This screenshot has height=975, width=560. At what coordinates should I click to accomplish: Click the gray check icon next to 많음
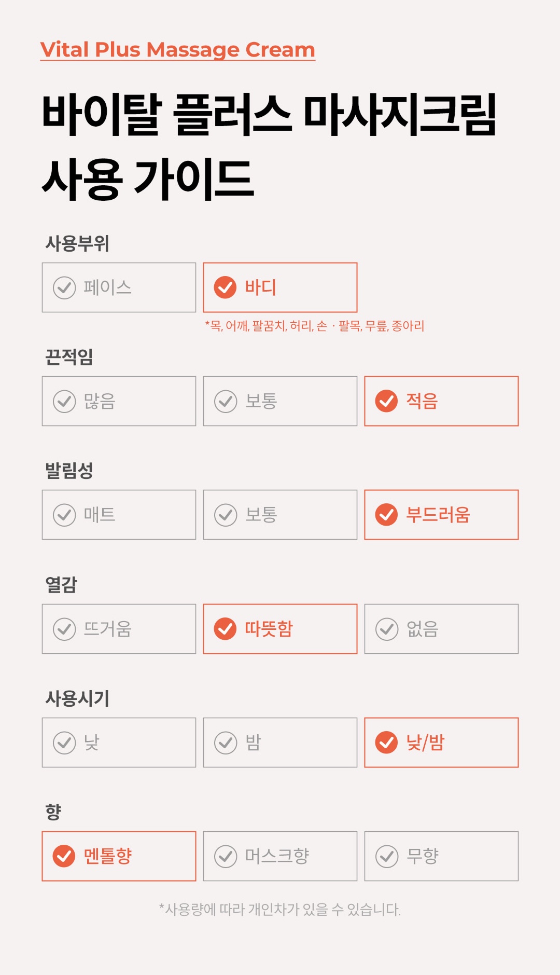pyautogui.click(x=64, y=401)
